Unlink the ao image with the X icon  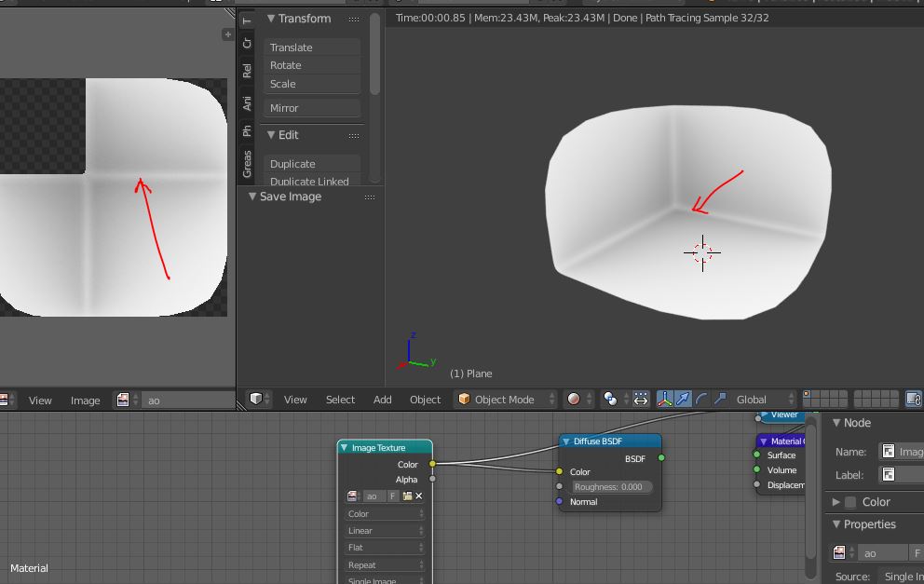click(x=419, y=496)
